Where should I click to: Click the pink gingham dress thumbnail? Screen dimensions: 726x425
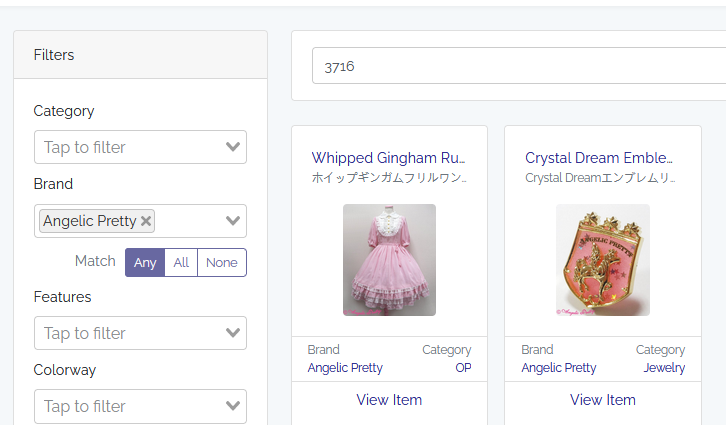pyautogui.click(x=389, y=260)
